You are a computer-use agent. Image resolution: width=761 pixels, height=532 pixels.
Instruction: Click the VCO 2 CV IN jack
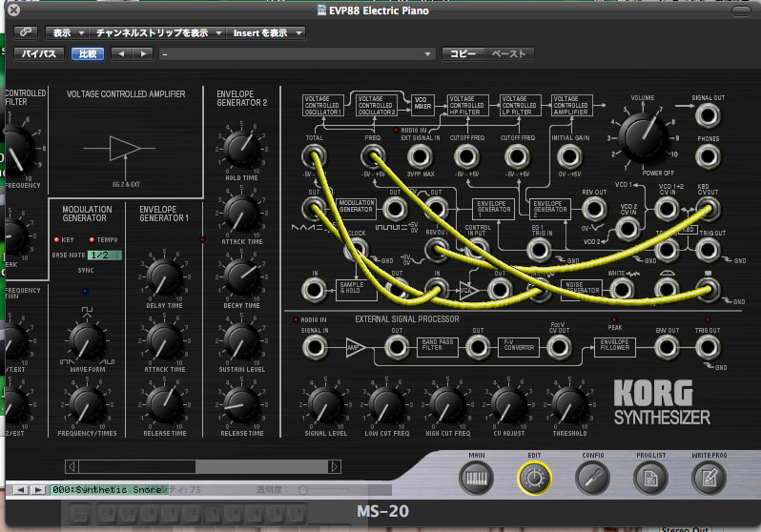[x=627, y=229]
